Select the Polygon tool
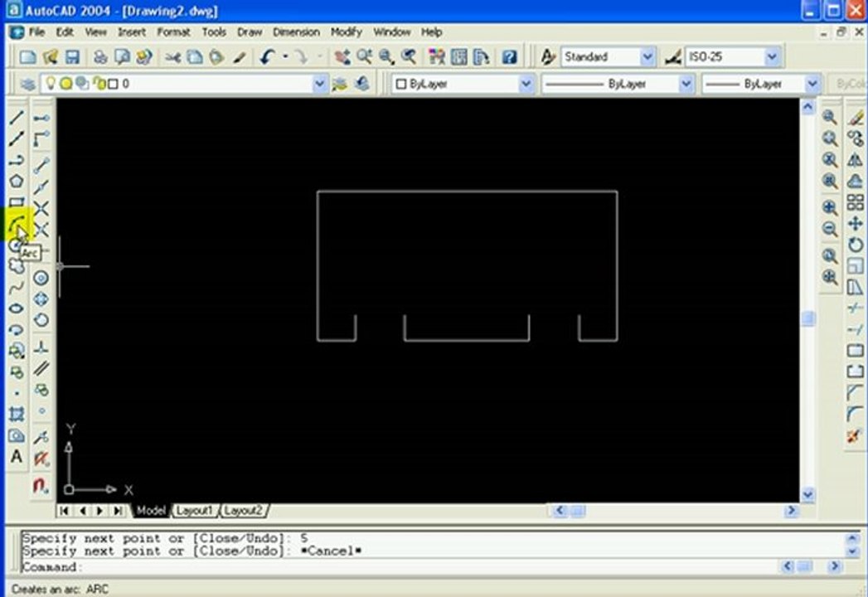 point(16,181)
